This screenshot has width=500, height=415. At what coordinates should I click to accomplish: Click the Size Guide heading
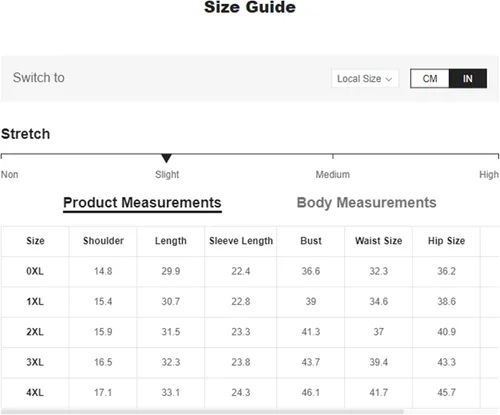(250, 7)
